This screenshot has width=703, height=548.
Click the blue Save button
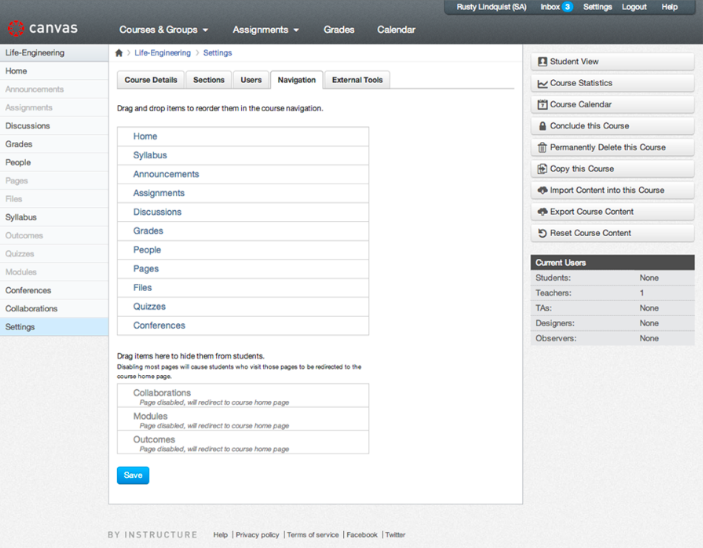click(x=133, y=475)
